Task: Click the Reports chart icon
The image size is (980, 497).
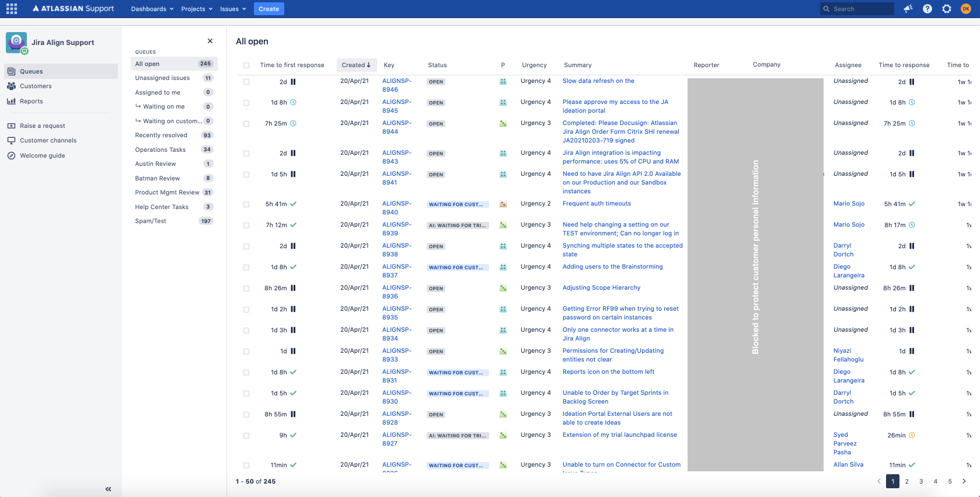Action: tap(11, 101)
